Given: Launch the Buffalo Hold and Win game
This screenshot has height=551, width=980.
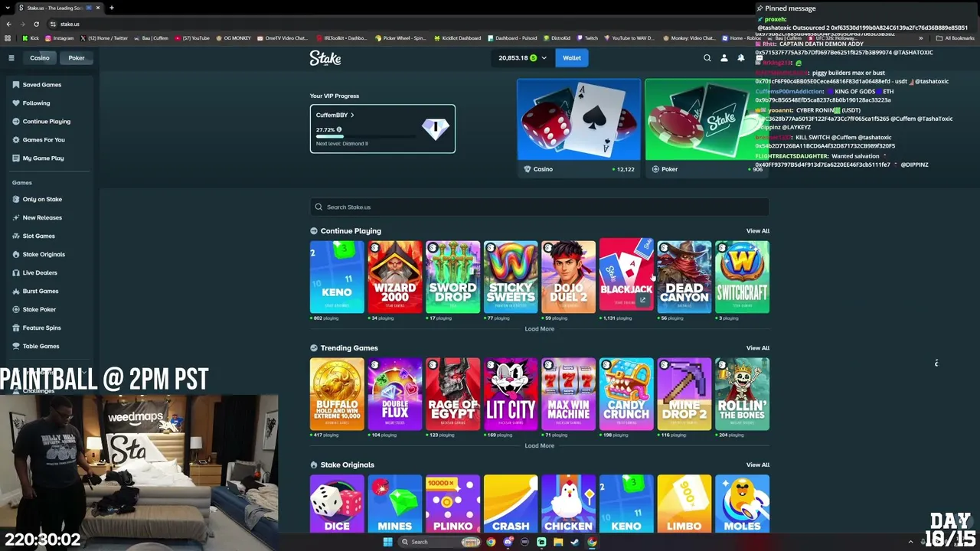Looking at the screenshot, I should coord(337,394).
